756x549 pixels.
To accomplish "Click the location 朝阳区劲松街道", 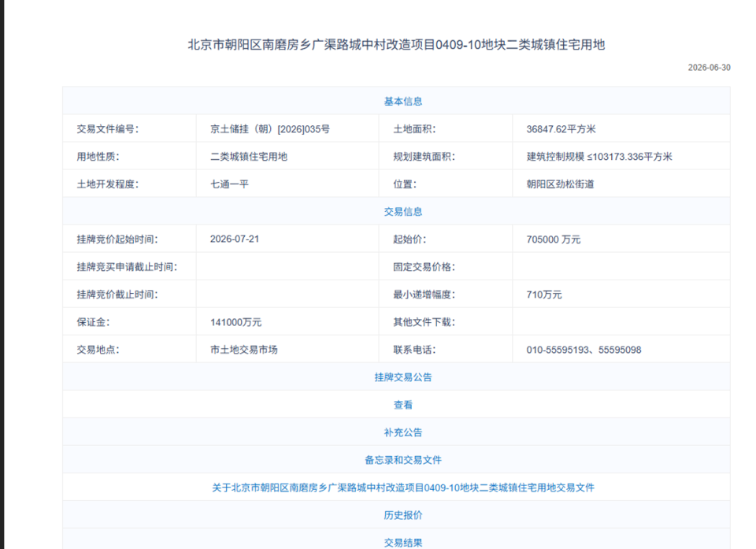I will (x=560, y=184).
